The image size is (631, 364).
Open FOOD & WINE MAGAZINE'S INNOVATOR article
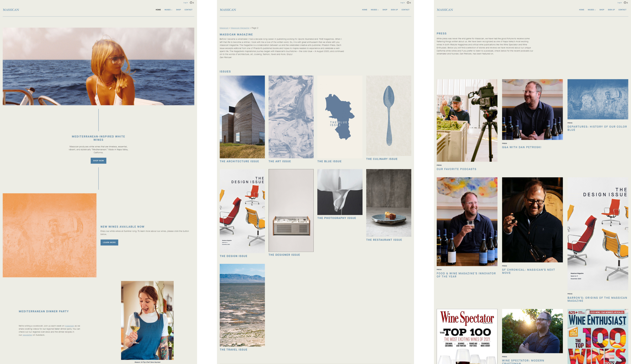pos(466,275)
